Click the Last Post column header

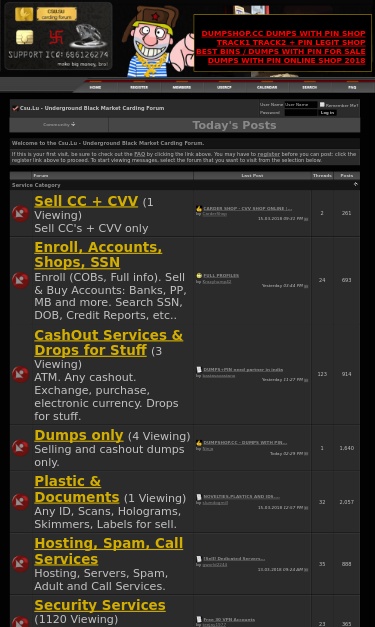[x=252, y=176]
